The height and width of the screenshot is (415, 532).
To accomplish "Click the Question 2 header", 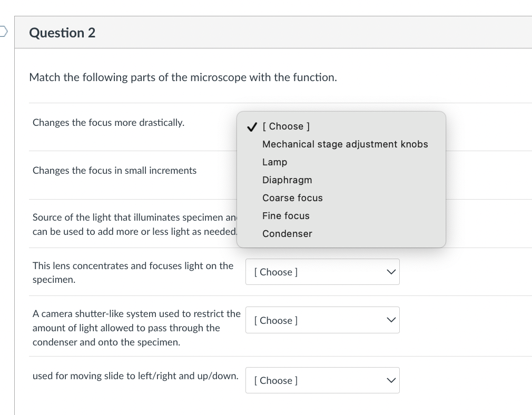I will (62, 32).
